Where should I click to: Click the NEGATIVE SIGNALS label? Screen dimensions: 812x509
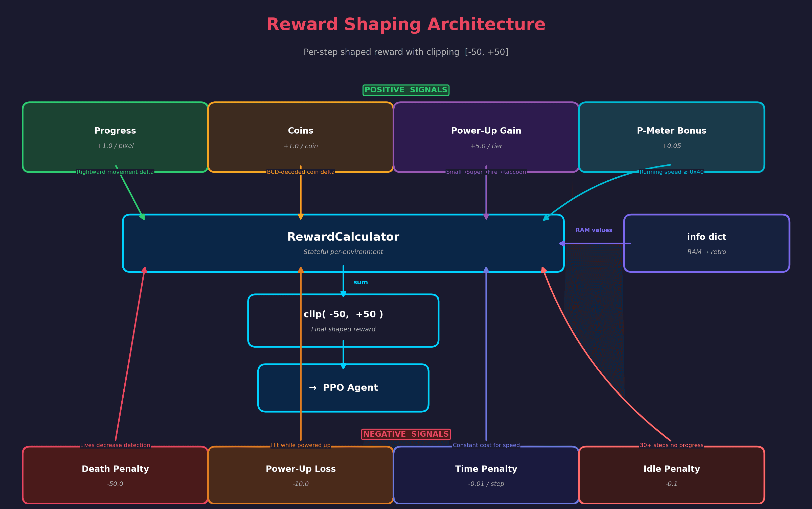pos(406,434)
